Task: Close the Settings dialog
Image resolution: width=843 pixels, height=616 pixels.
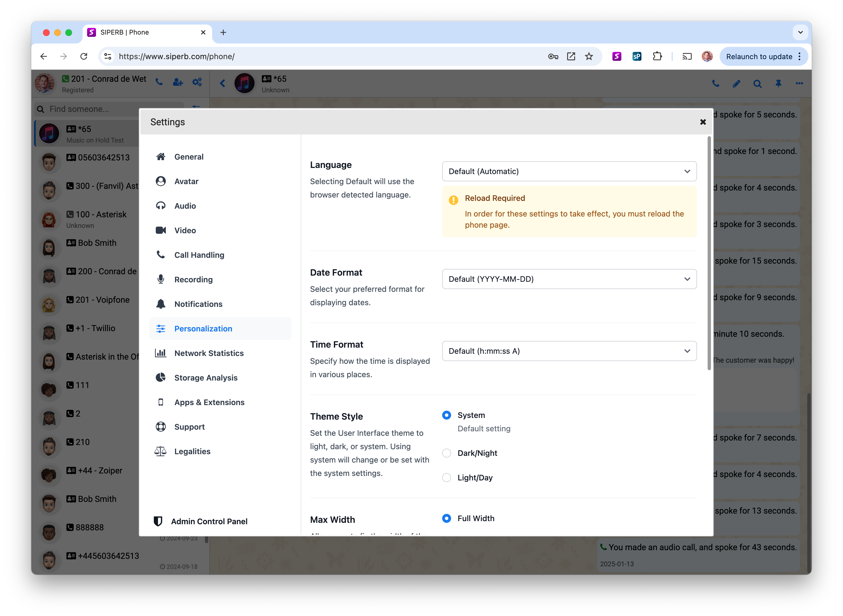Action: coord(703,122)
